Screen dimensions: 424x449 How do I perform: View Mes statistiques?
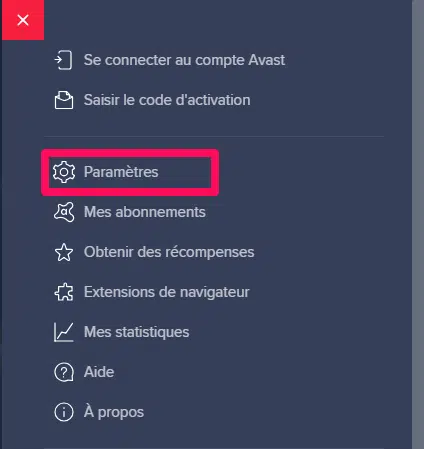pos(137,332)
